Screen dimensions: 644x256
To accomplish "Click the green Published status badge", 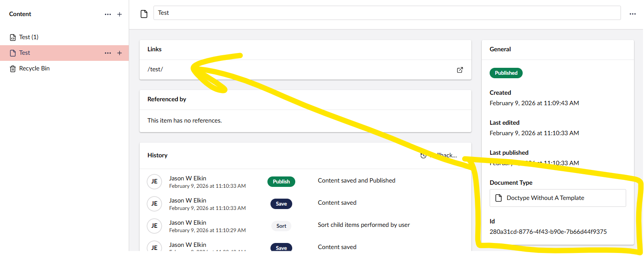I will [506, 73].
